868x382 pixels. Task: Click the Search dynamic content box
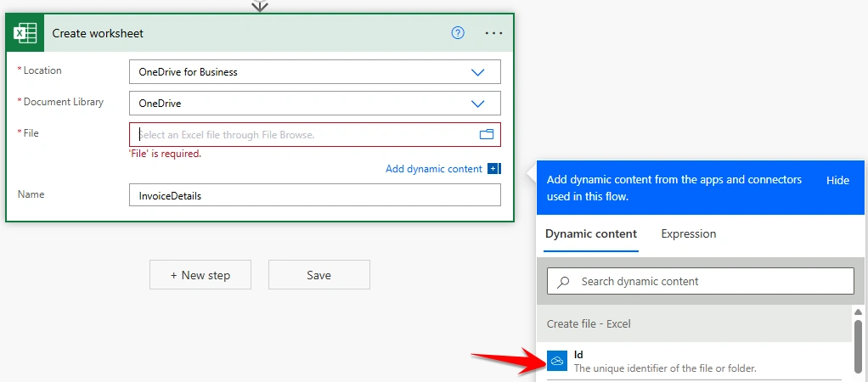[701, 281]
